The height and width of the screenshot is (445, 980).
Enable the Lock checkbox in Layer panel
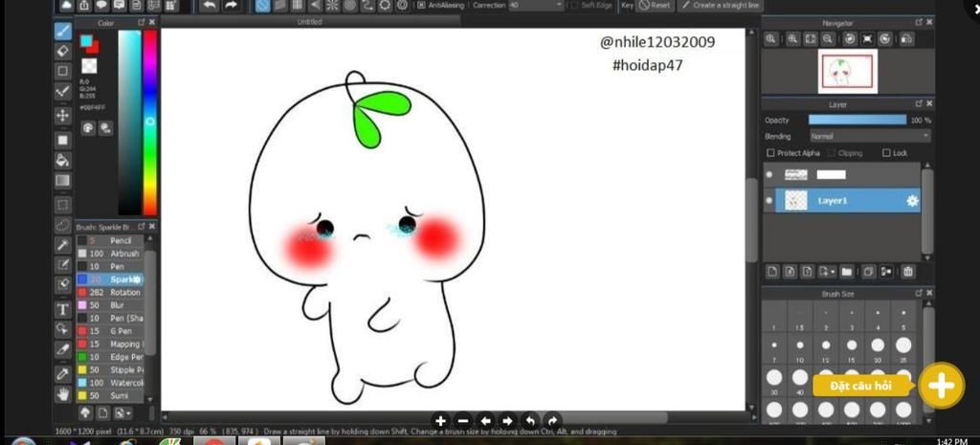tap(886, 153)
